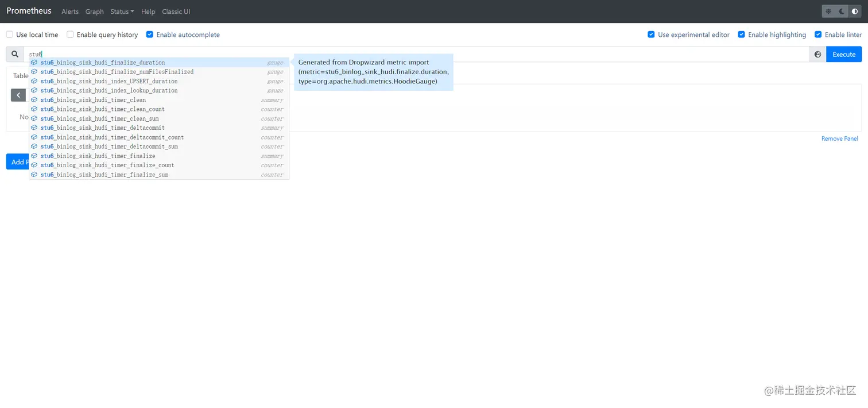
Task: Select stu6_binlog_sink_hudi_timer_deltacommit_count suggestion
Action: point(159,137)
